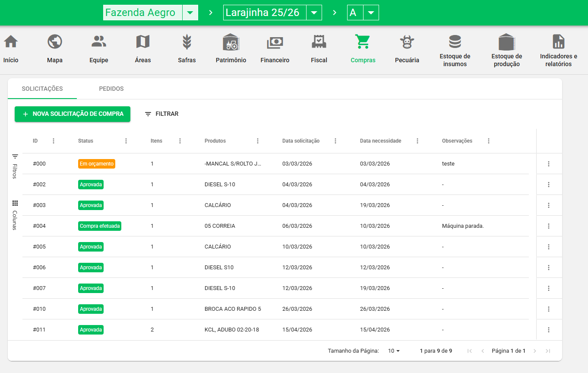This screenshot has height=373, width=588.
Task: Expand the Colunas side panel
Action: click(x=15, y=215)
